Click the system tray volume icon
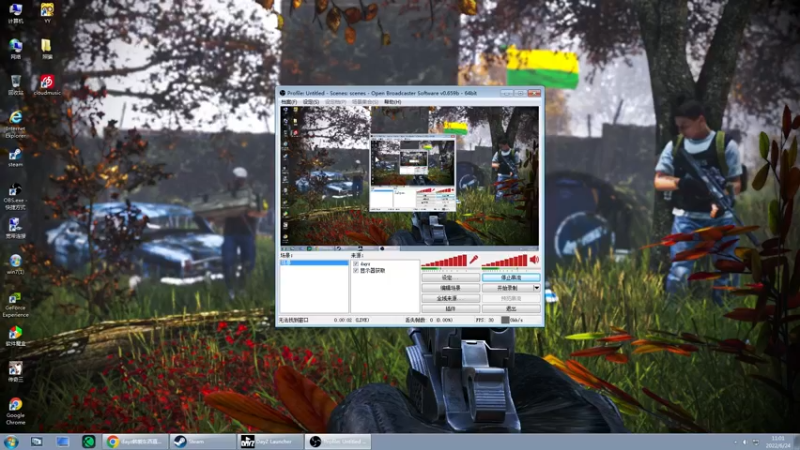This screenshot has height=450, width=800. point(744,442)
